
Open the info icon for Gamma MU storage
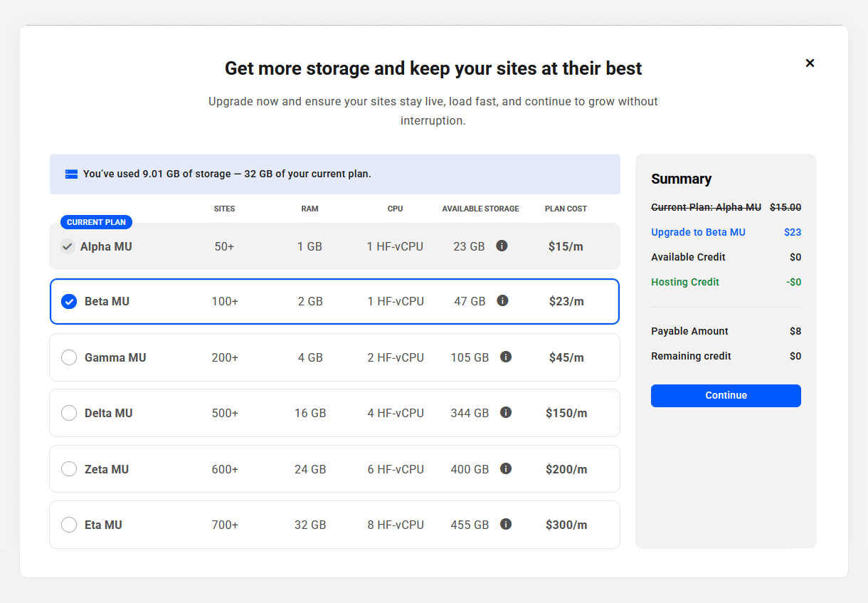tap(506, 357)
